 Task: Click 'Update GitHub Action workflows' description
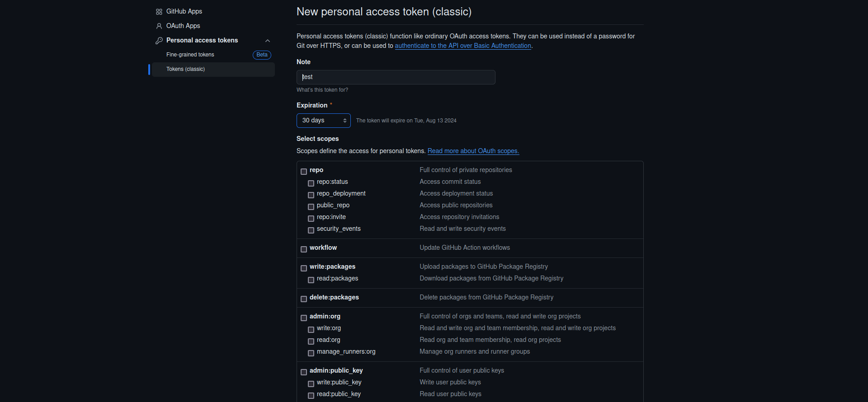coord(465,248)
